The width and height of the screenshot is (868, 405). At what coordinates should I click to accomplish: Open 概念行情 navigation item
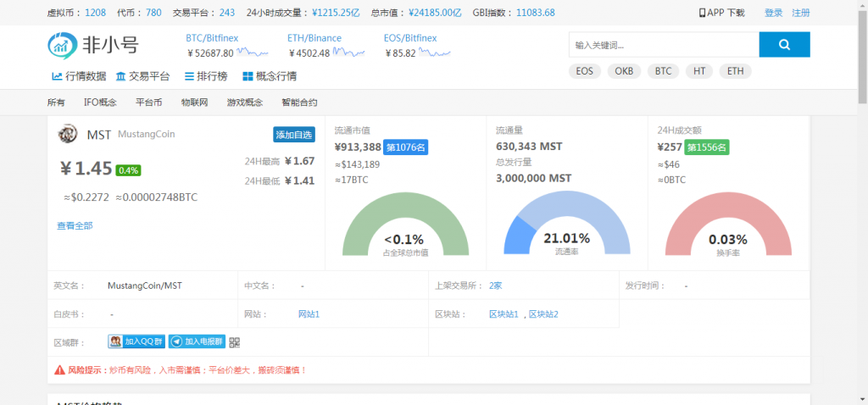coord(270,76)
